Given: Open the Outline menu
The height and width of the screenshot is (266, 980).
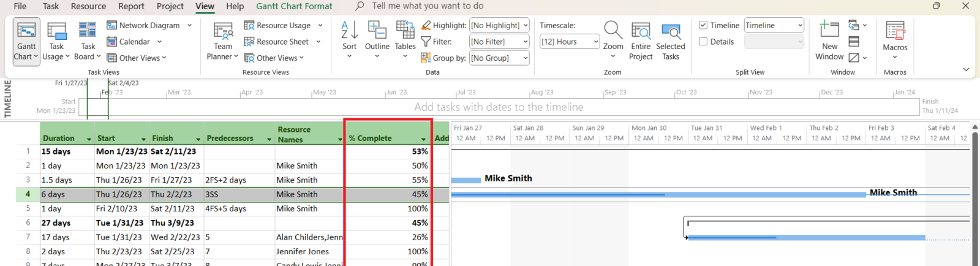Looking at the screenshot, I should [377, 40].
